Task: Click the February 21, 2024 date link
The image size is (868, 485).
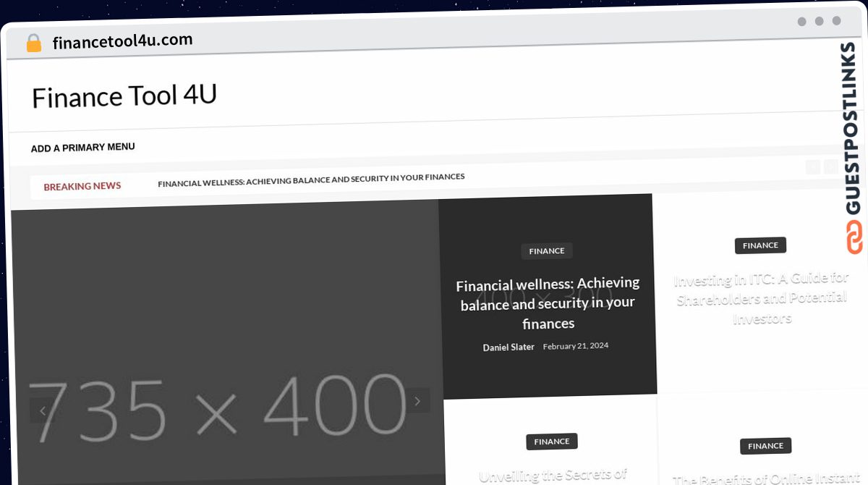Action: pos(576,346)
